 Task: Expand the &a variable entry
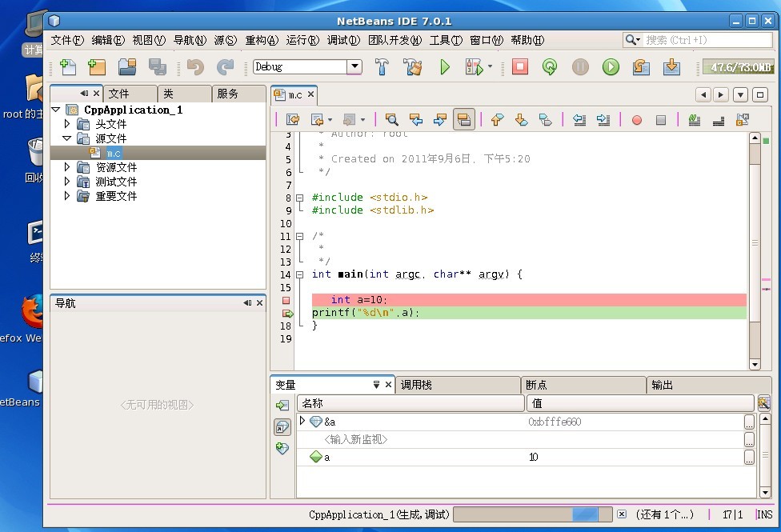[303, 421]
